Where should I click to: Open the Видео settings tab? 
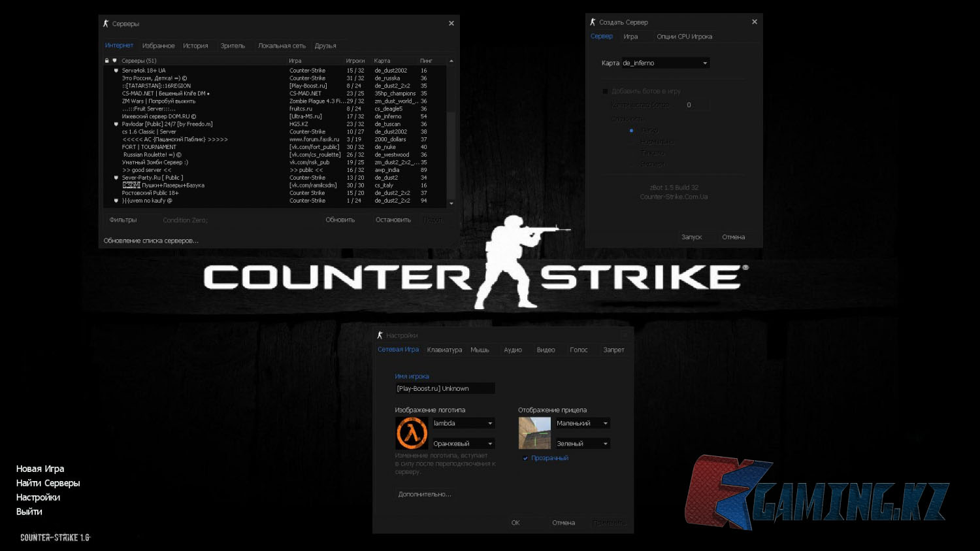546,350
